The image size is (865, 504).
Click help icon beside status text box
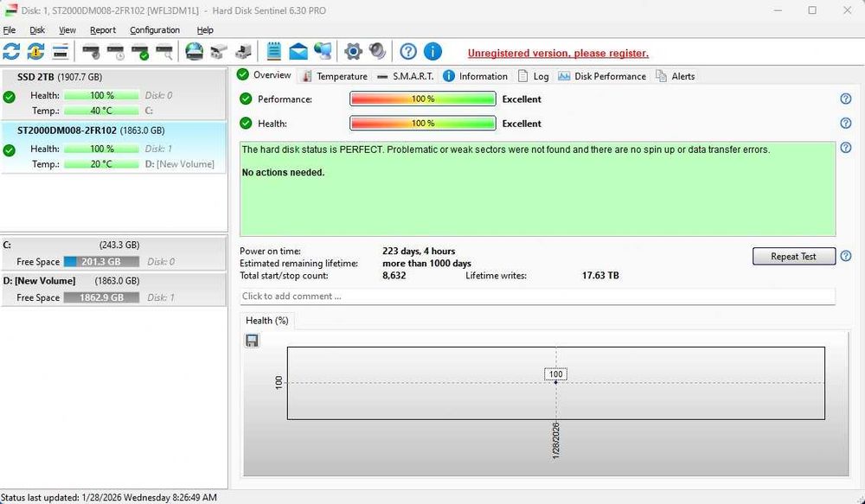click(846, 148)
